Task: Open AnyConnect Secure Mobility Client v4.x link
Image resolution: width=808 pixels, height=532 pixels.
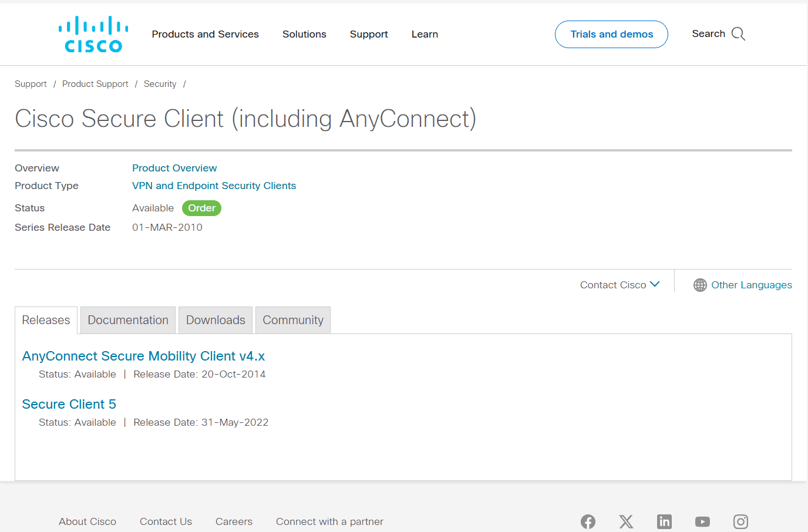Action: [143, 356]
